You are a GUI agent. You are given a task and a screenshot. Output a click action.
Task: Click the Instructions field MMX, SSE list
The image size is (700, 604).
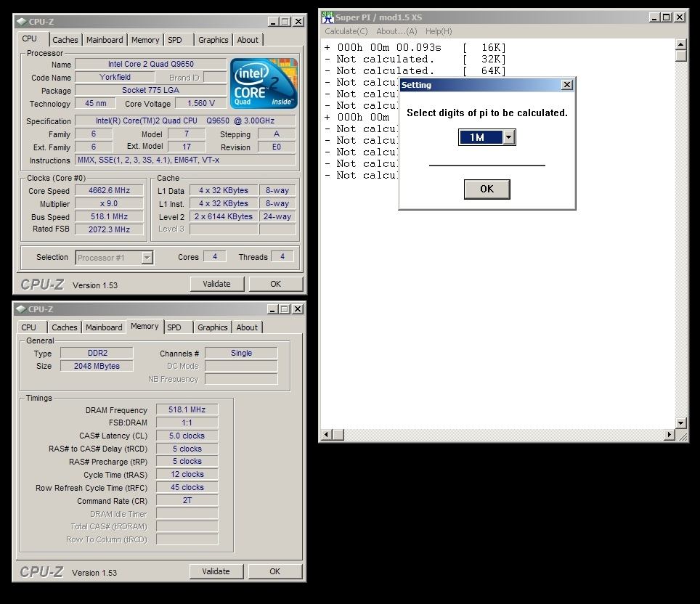pyautogui.click(x=185, y=160)
